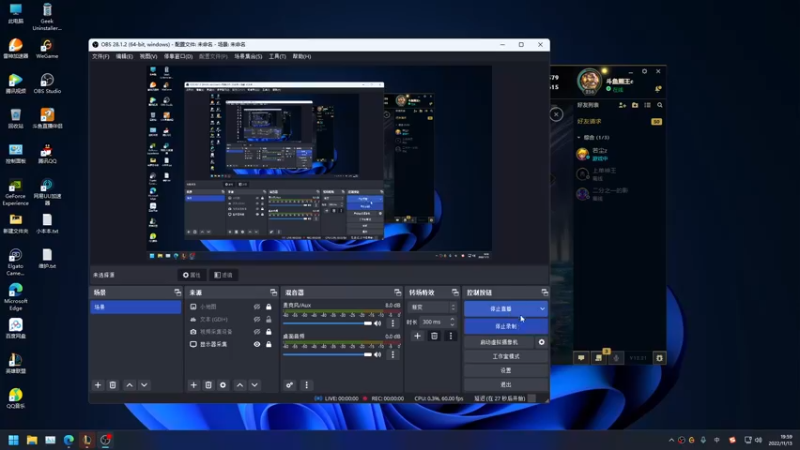Open Windows Start menu on taskbar
Image resolution: width=800 pixels, height=450 pixels.
coord(13,440)
